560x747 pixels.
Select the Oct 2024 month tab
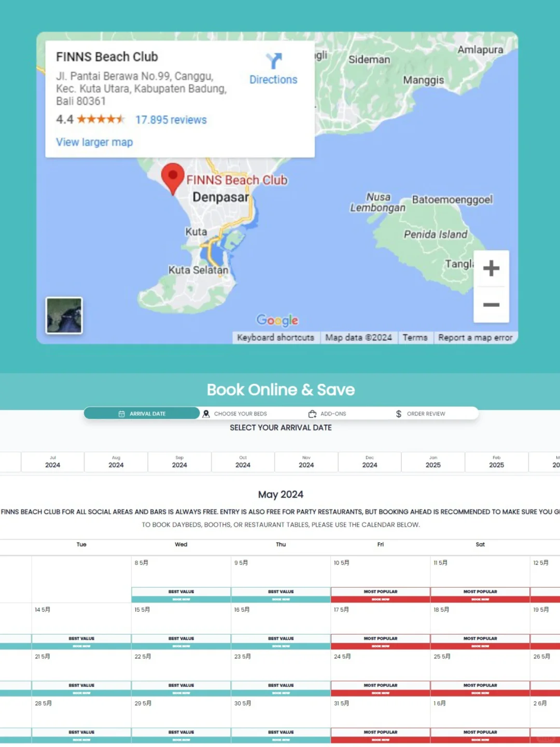coord(243,462)
